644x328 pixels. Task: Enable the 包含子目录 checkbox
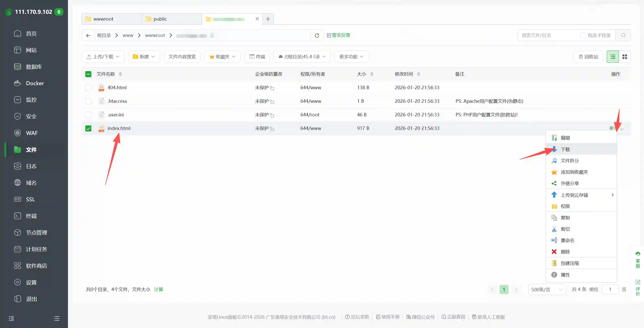pyautogui.click(x=583, y=35)
